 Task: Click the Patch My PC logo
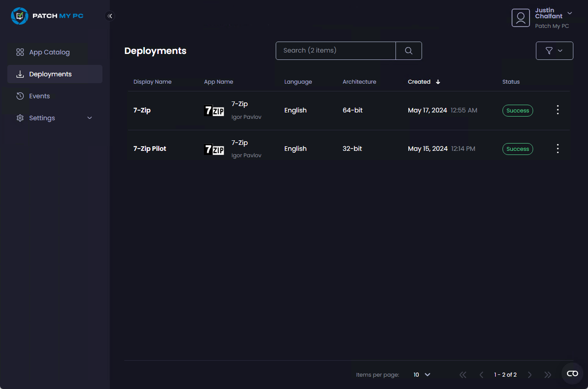click(x=47, y=16)
